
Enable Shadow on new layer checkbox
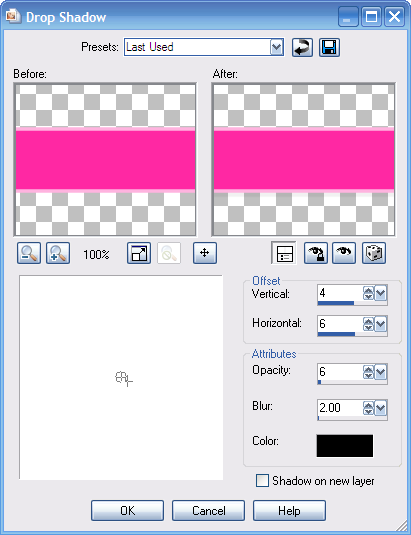point(262,481)
